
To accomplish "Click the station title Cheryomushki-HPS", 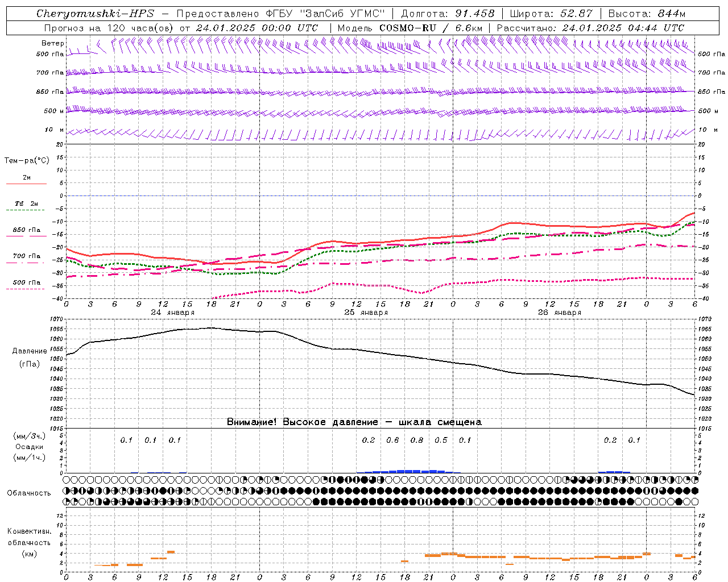I will [x=95, y=14].
